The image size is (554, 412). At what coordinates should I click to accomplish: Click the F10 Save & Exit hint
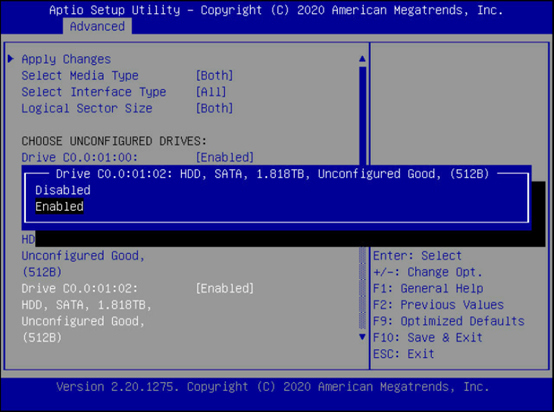428,337
